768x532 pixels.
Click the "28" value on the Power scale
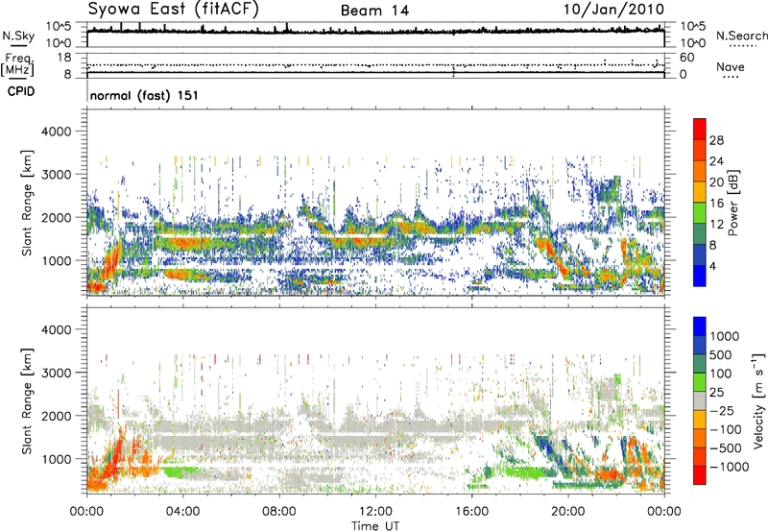pos(716,140)
